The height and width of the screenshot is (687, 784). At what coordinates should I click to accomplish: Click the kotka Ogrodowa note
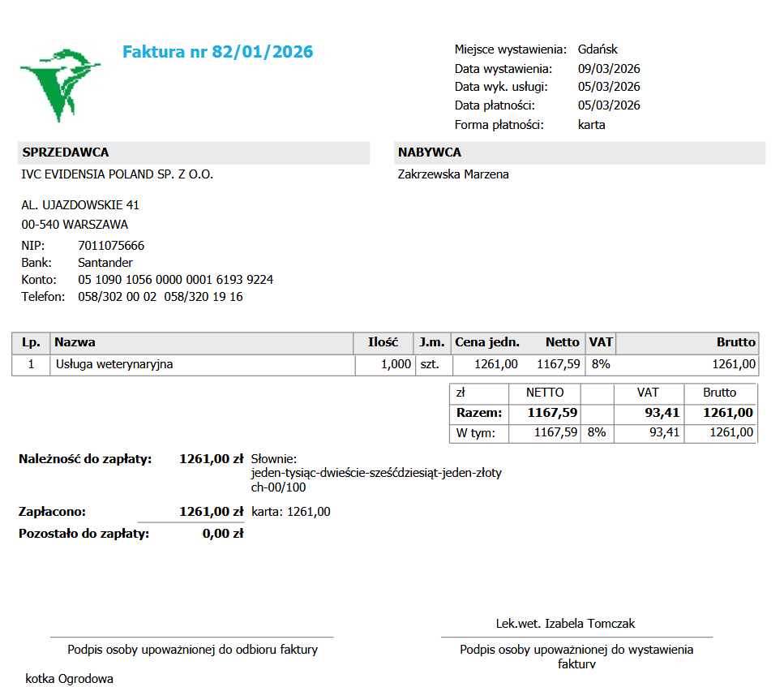69,679
